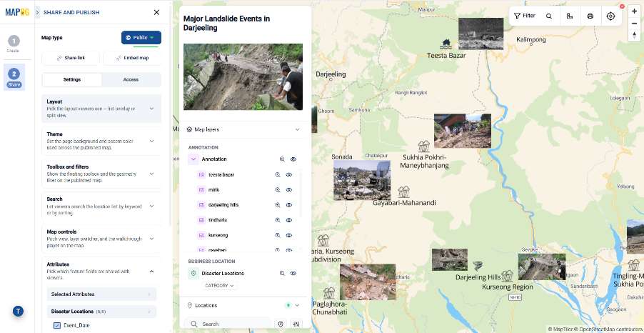Screen dimensions: 644x333
Task: Hide the teesta bazar annotation
Action: 288,175
